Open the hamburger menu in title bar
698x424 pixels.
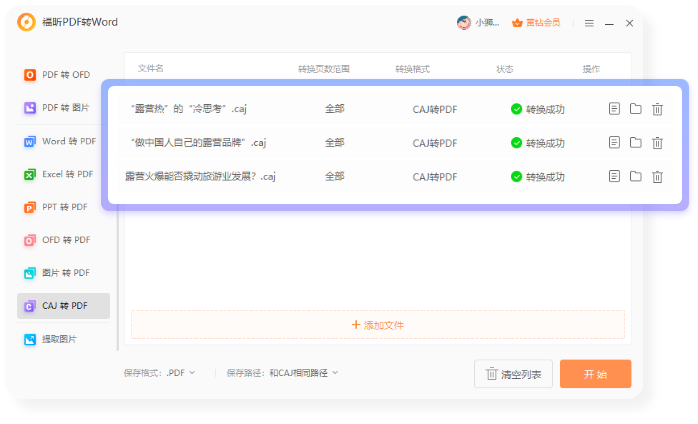[x=589, y=23]
